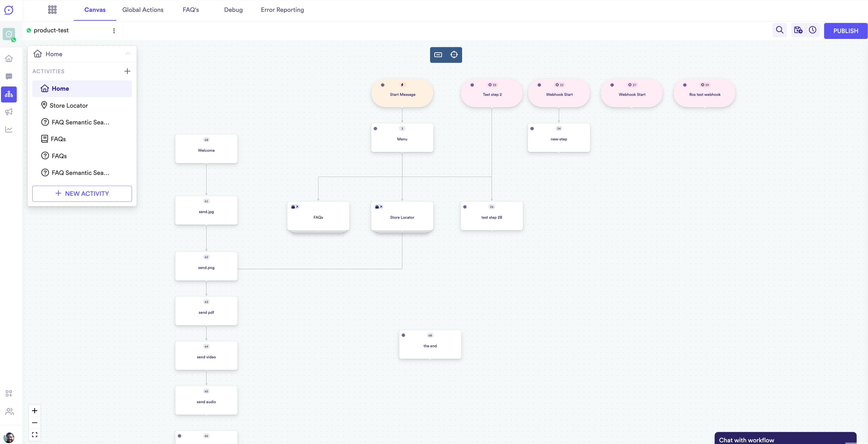The height and width of the screenshot is (444, 868).
Task: Open the Debug tab
Action: tap(233, 10)
